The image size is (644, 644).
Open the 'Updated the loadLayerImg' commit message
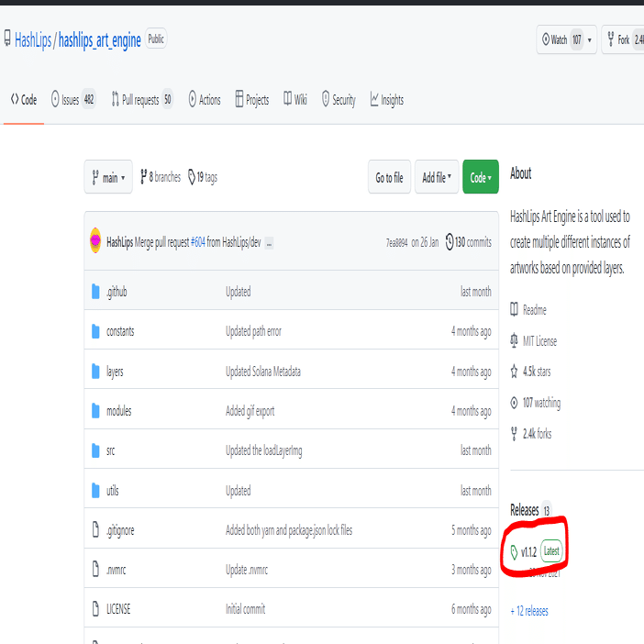pos(263,450)
